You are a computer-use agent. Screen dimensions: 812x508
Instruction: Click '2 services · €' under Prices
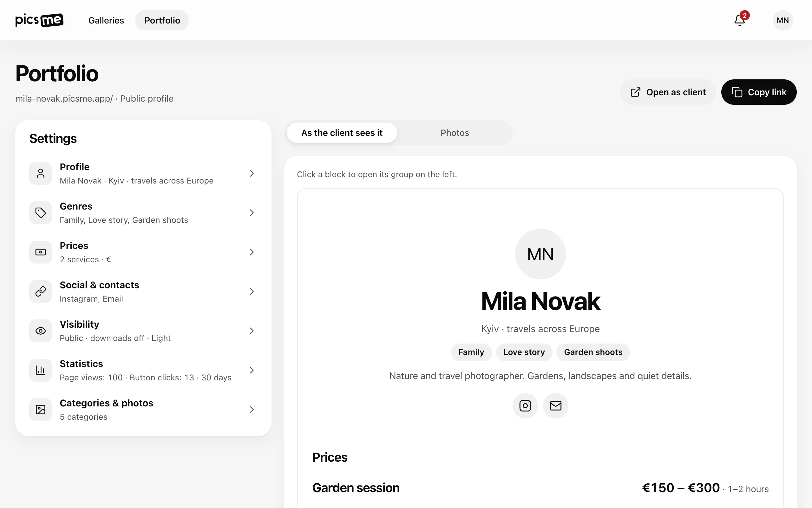[x=86, y=259]
